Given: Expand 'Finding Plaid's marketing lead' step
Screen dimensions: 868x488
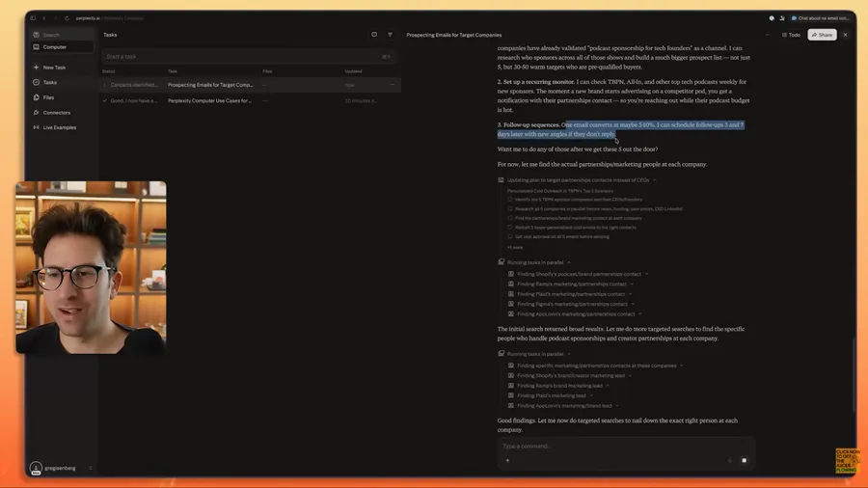Looking at the screenshot, I should 552,395.
